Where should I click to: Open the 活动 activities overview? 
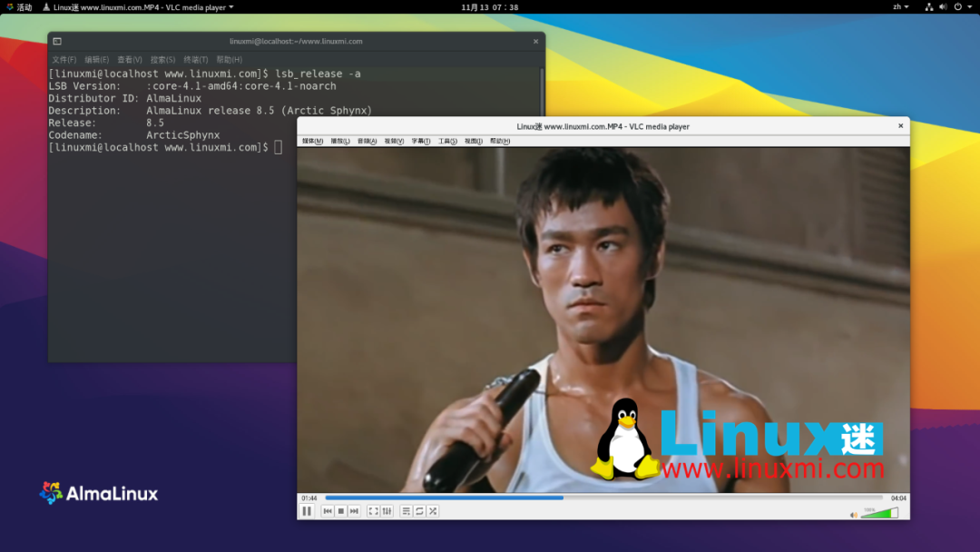pyautogui.click(x=19, y=7)
